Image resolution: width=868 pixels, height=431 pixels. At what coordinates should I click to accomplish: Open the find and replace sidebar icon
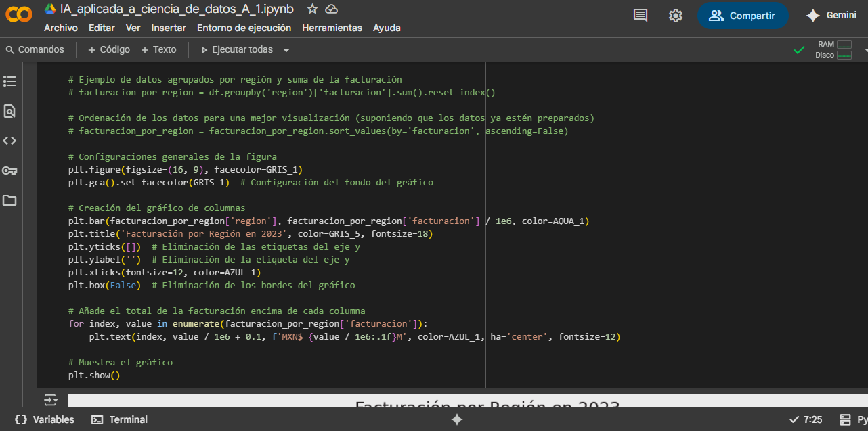pos(9,111)
